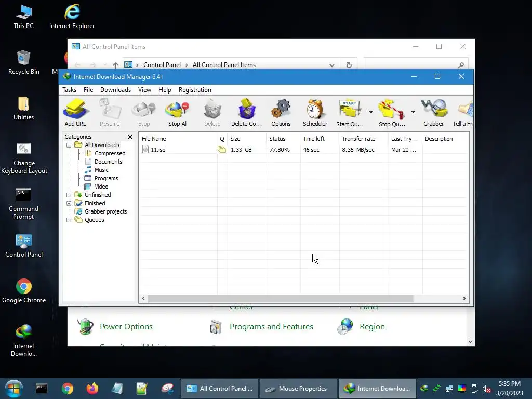Sort by Size column header
The width and height of the screenshot is (532, 399).
[247, 139]
